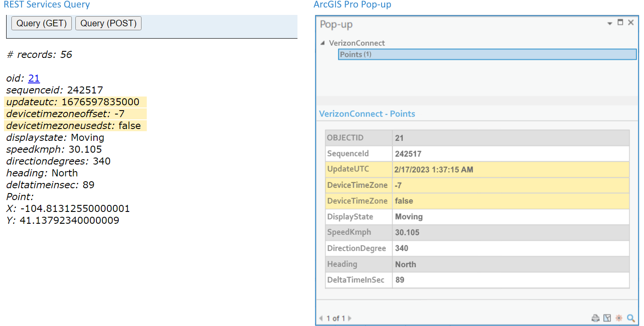Open record with oid link 21
This screenshot has height=326, width=644.
click(x=34, y=78)
